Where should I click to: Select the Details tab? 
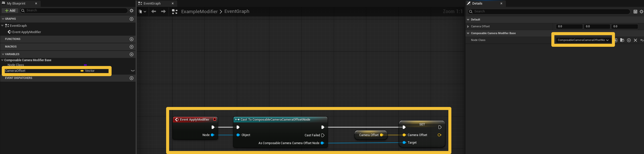(x=477, y=4)
